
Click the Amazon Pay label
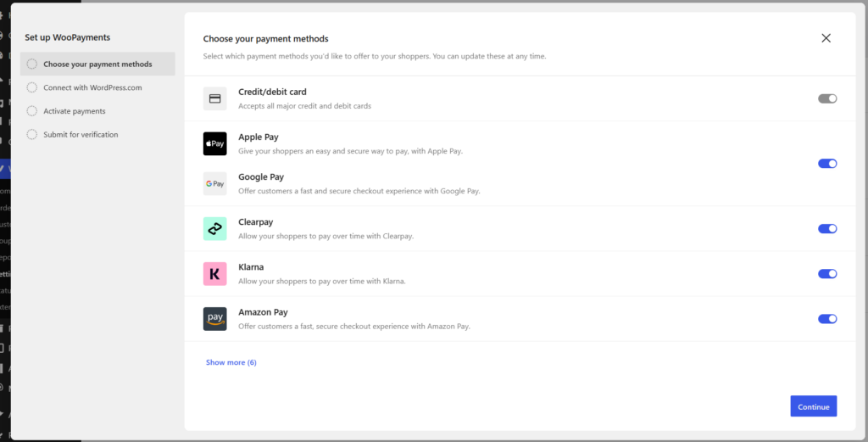click(x=263, y=312)
